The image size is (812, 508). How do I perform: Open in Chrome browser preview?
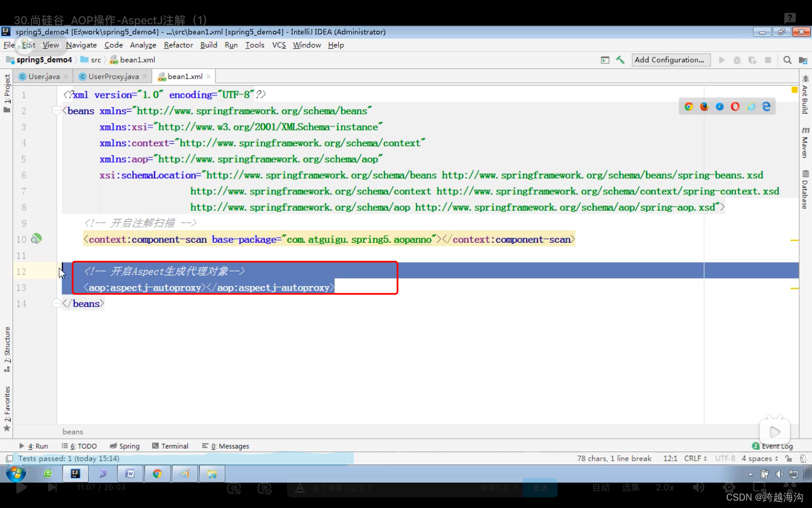tap(689, 107)
